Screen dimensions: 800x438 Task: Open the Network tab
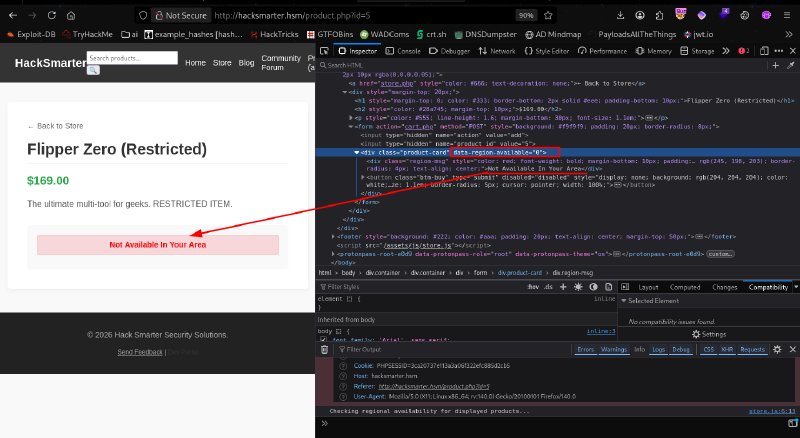coord(497,51)
